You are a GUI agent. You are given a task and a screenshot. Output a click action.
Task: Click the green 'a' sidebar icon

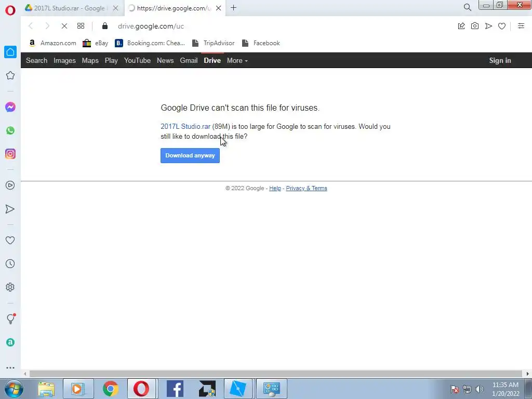pos(10,342)
